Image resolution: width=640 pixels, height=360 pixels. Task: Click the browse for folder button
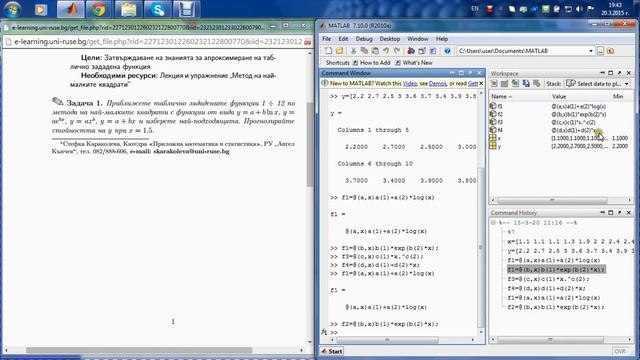pos(600,51)
